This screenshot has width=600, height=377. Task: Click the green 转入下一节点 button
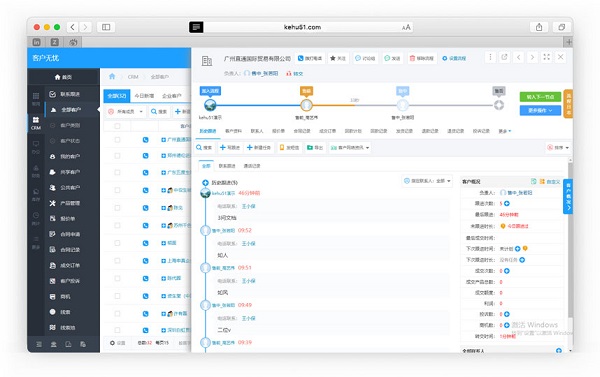tap(540, 97)
